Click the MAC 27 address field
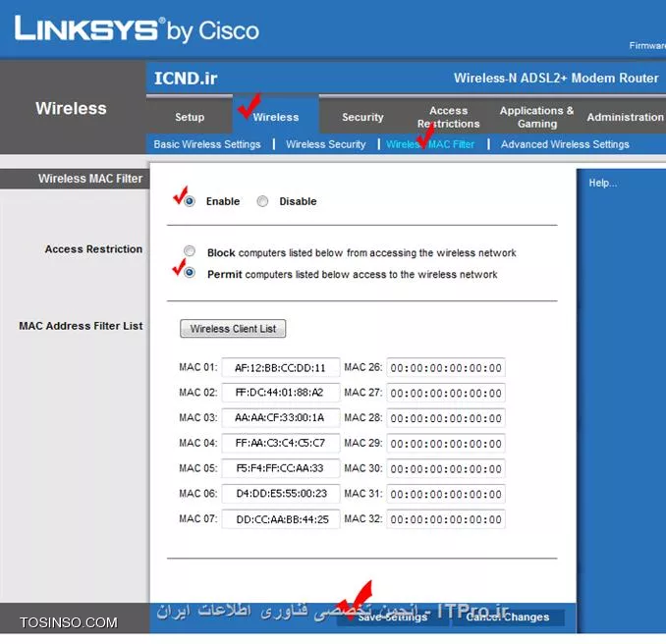666x644 pixels. coord(446,393)
